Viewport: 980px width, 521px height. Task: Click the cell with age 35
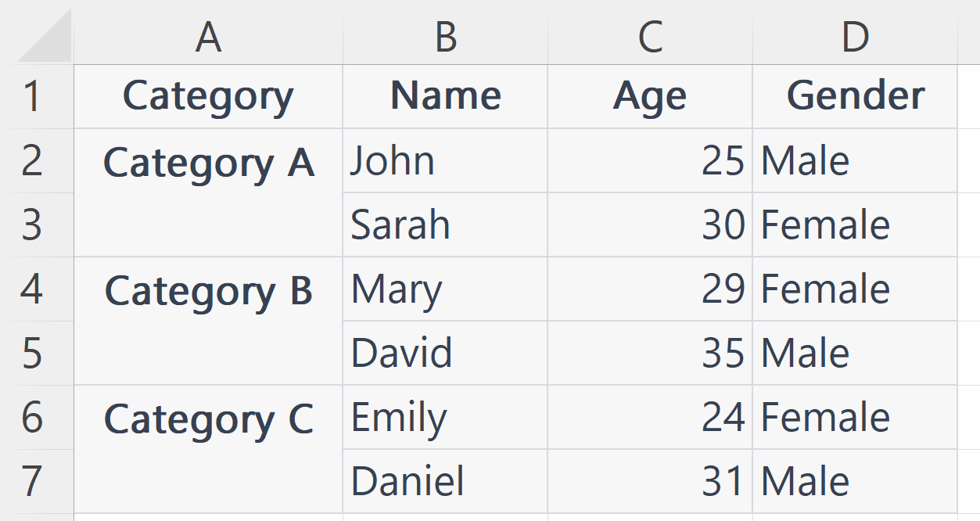pos(650,352)
